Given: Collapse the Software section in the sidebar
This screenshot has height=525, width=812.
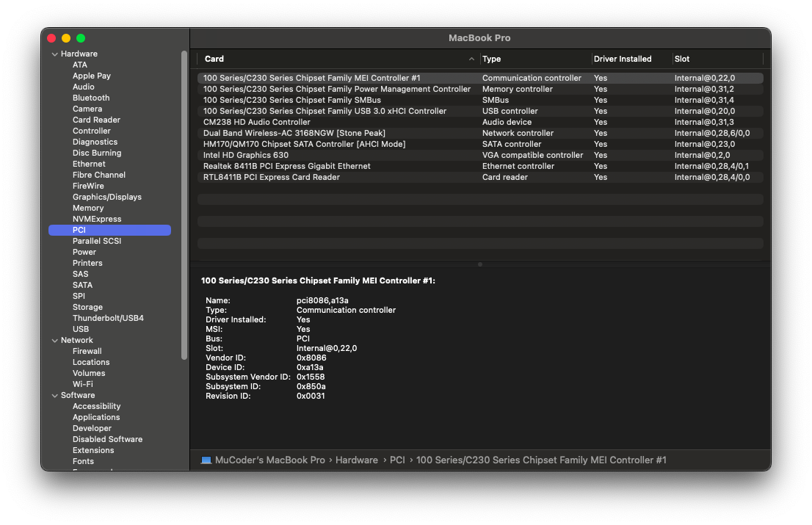Looking at the screenshot, I should pyautogui.click(x=54, y=395).
